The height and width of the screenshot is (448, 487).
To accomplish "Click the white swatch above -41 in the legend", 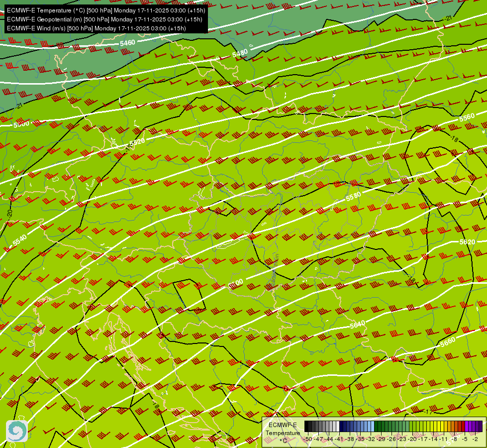I will 338,426.
